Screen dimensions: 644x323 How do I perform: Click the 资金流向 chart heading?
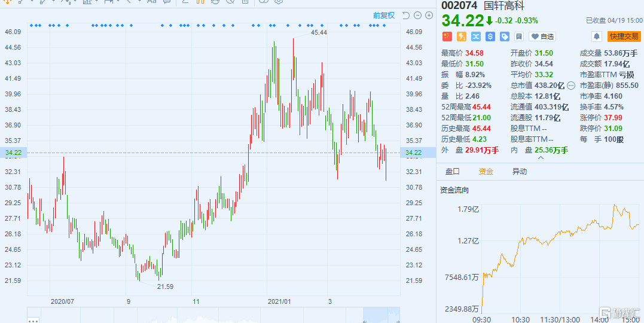[x=454, y=190]
